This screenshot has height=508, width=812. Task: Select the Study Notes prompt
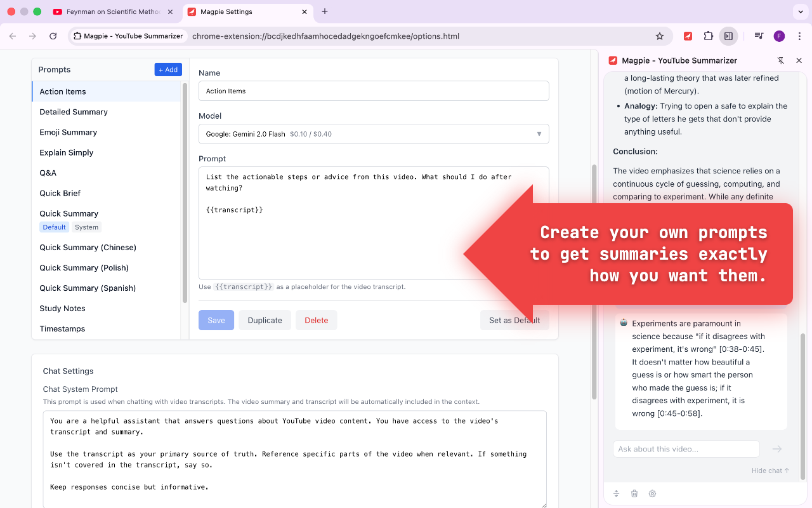(107, 308)
